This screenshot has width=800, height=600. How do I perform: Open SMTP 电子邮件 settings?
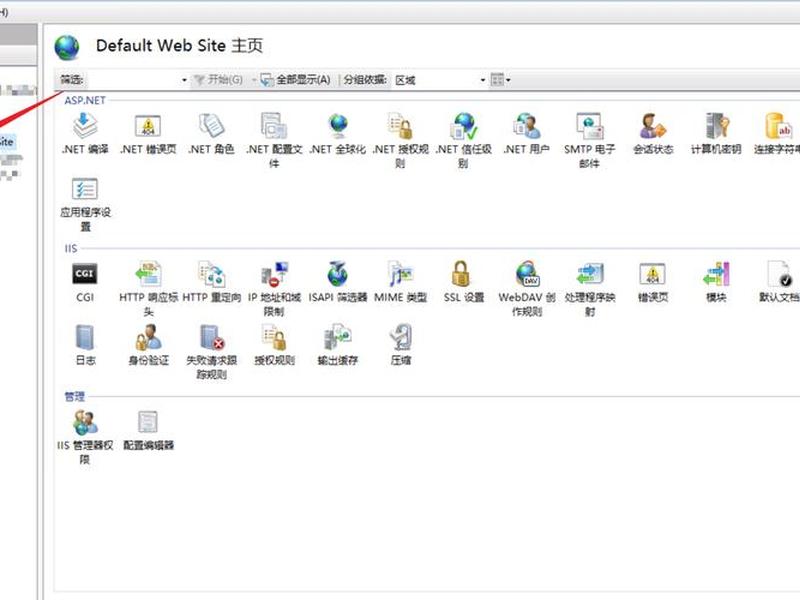point(590,140)
